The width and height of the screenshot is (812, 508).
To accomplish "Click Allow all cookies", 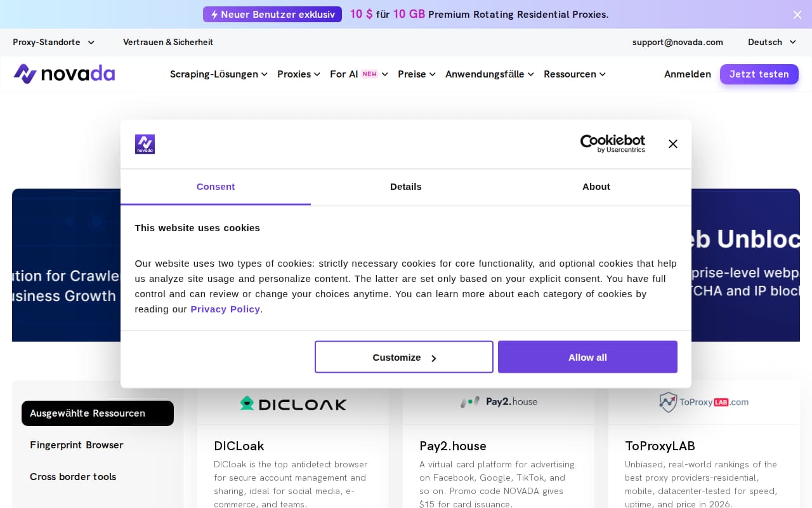I will 587,357.
